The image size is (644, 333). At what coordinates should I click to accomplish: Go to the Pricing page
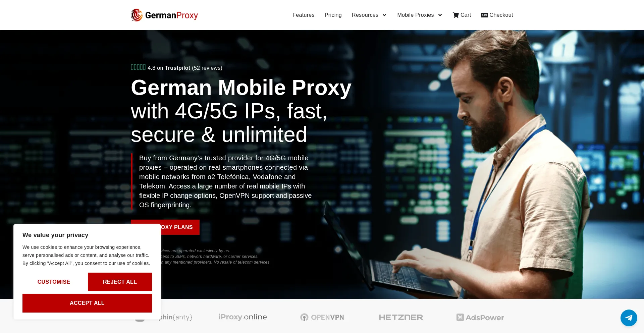[x=333, y=15]
